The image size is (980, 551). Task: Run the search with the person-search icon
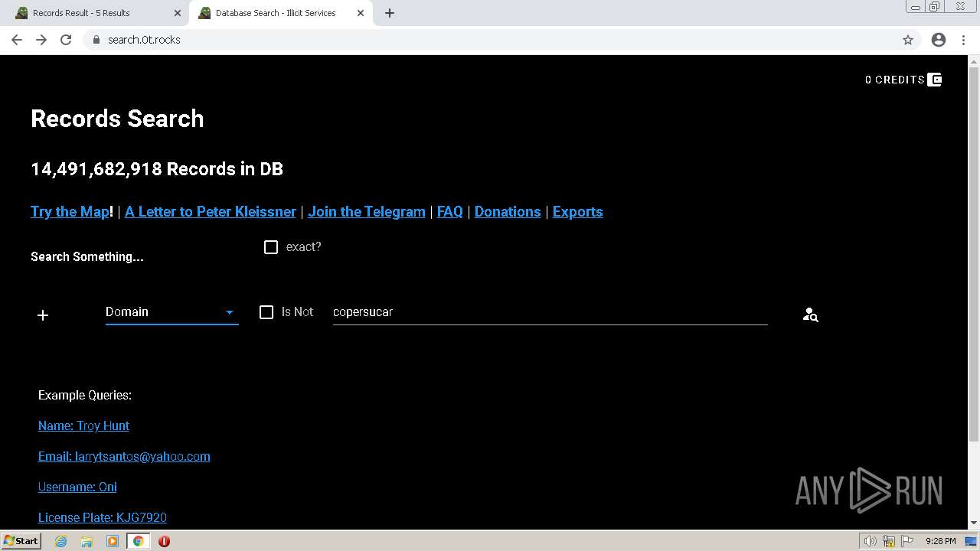(810, 315)
